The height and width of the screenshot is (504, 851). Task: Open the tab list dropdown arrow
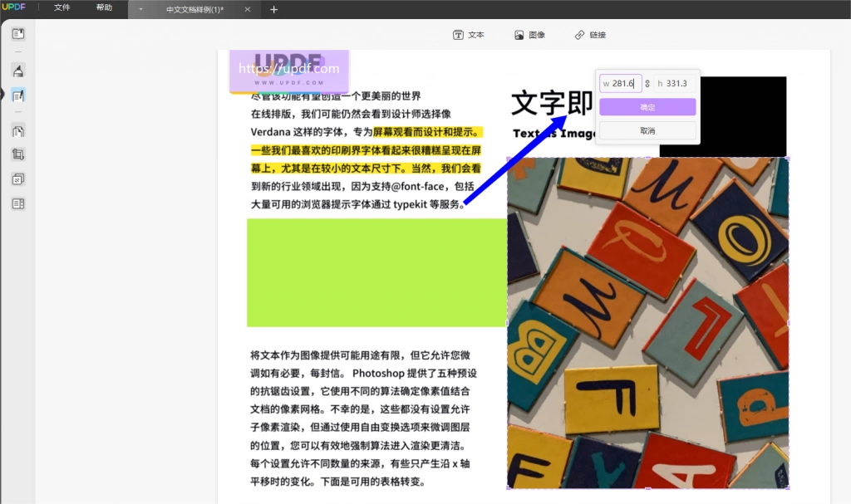pyautogui.click(x=140, y=9)
